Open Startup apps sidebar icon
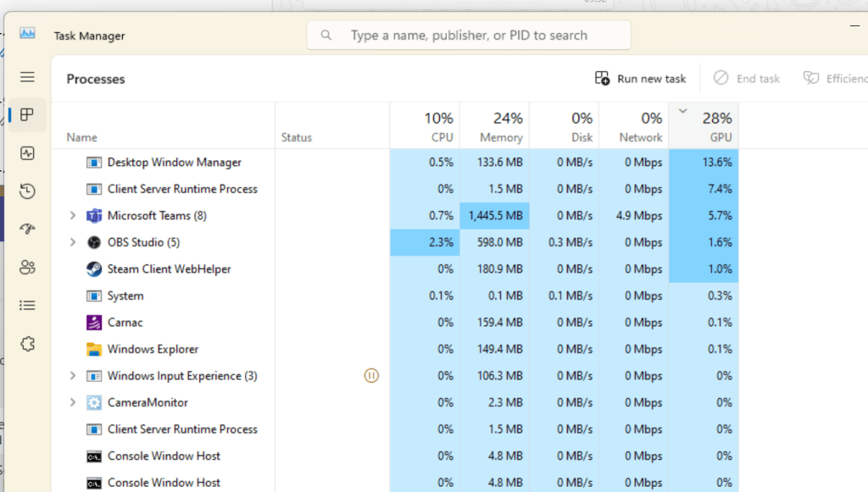The image size is (868, 492). (27, 229)
